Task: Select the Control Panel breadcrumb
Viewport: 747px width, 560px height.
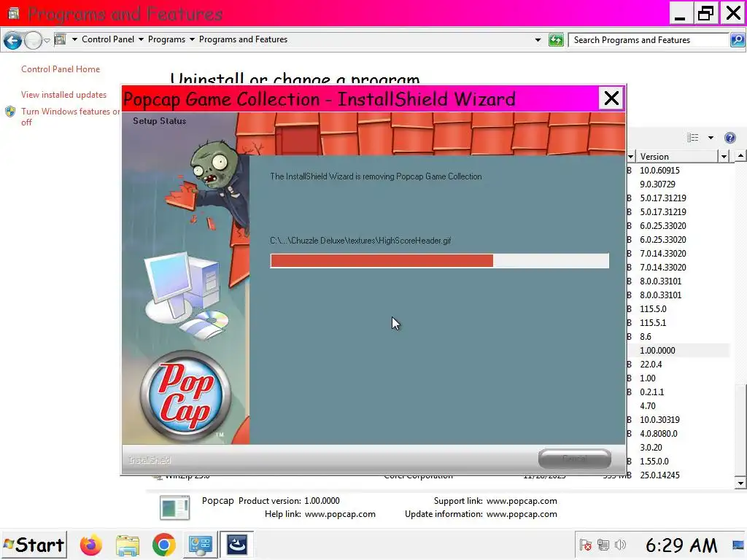Action: [x=108, y=39]
